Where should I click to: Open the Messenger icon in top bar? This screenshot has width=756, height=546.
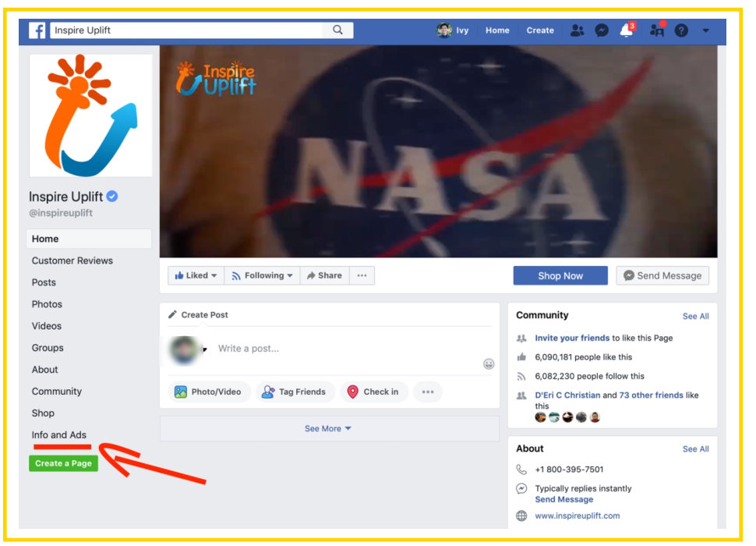[601, 30]
